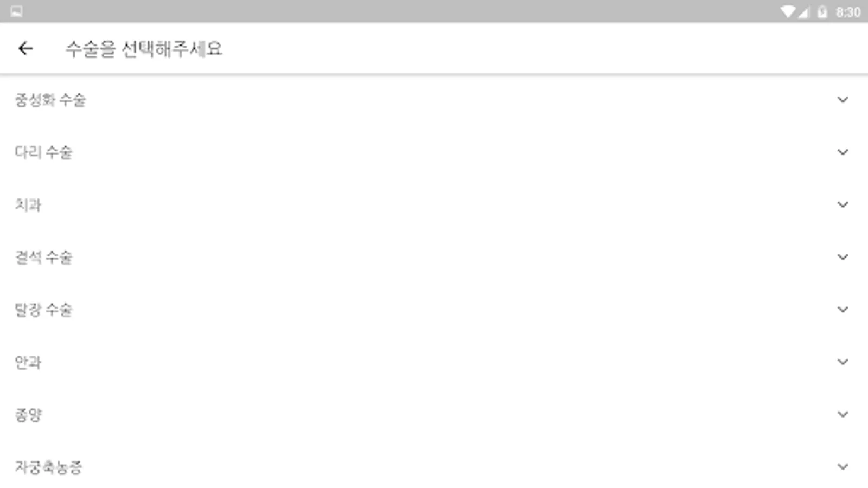Choose the 결석 수술 category label
The width and height of the screenshot is (868, 488).
tap(43, 257)
